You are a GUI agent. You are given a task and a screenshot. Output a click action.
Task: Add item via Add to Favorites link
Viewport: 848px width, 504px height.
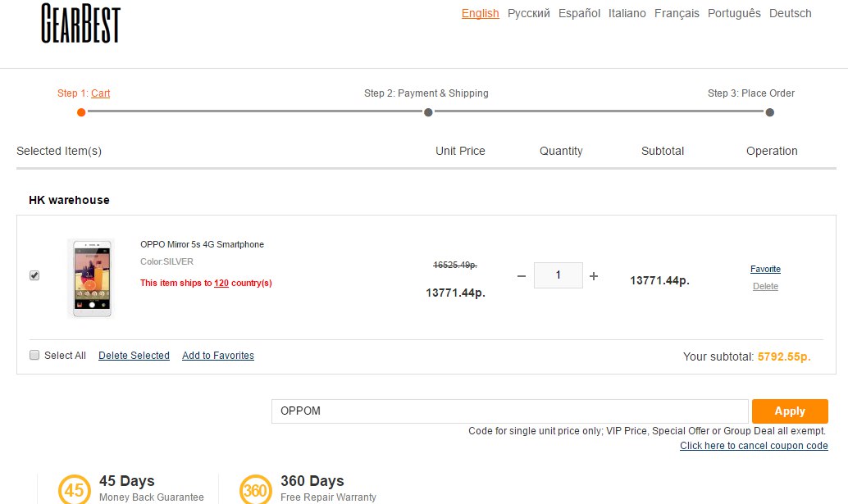click(218, 356)
